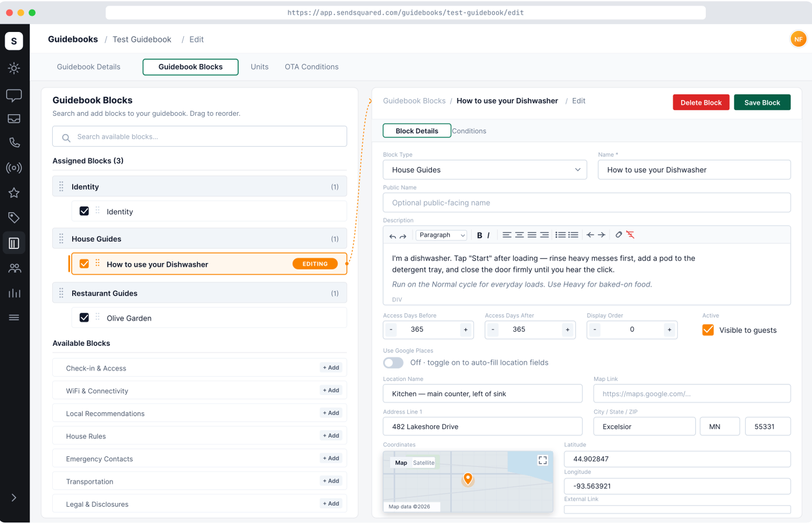The width and height of the screenshot is (812, 524).
Task: Click the Save Block button
Action: tap(762, 103)
